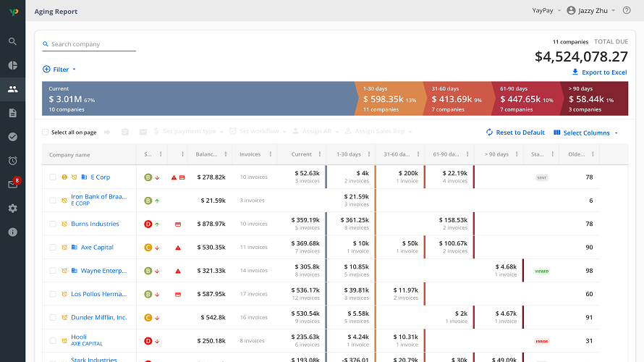Open the search icon in the left sidebar

(x=12, y=41)
